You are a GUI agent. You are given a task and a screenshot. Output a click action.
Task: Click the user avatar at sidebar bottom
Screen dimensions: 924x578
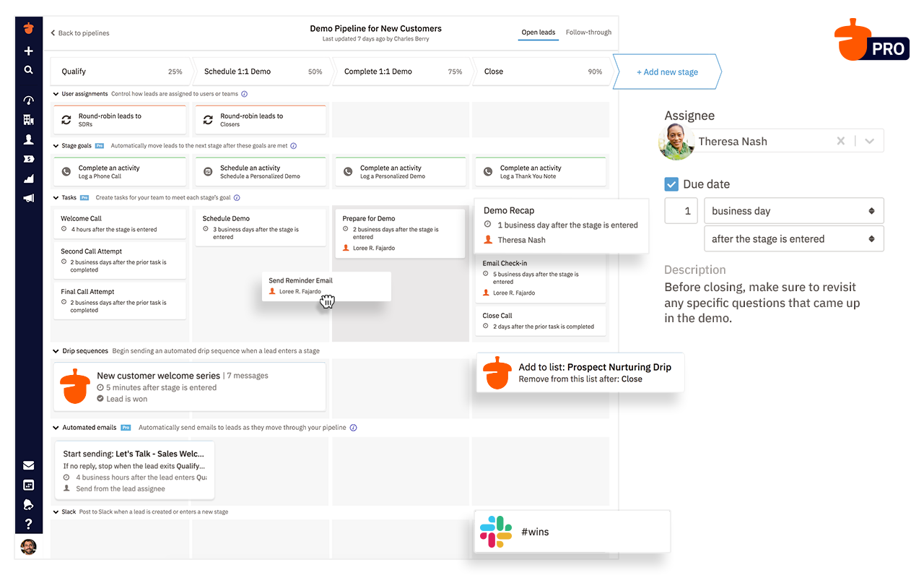coord(28,546)
